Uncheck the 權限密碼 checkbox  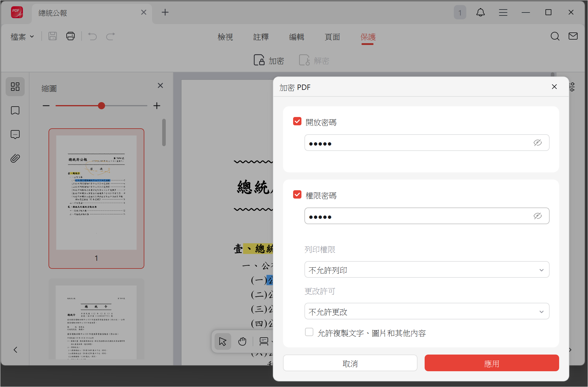[297, 195]
